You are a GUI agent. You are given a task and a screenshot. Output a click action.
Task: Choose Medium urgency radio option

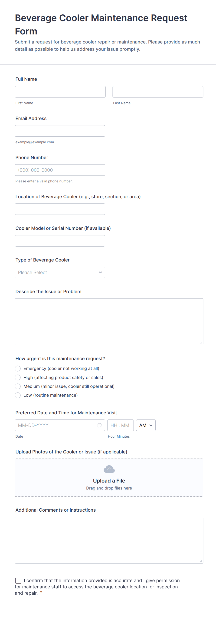(18, 386)
